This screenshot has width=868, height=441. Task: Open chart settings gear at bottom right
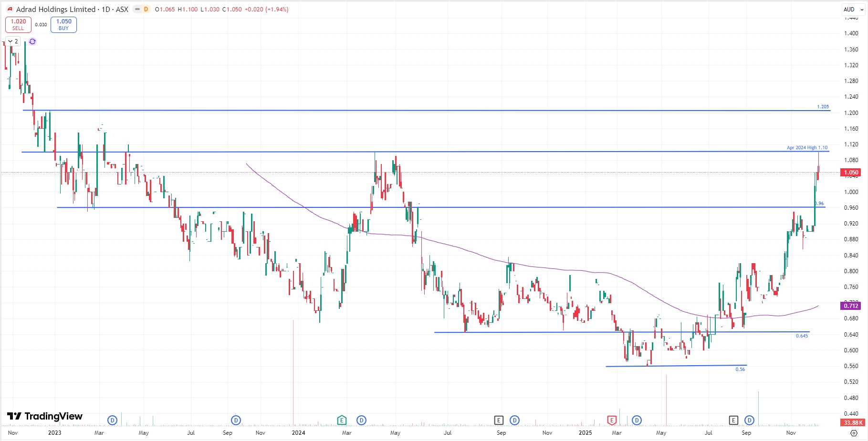[x=854, y=433]
